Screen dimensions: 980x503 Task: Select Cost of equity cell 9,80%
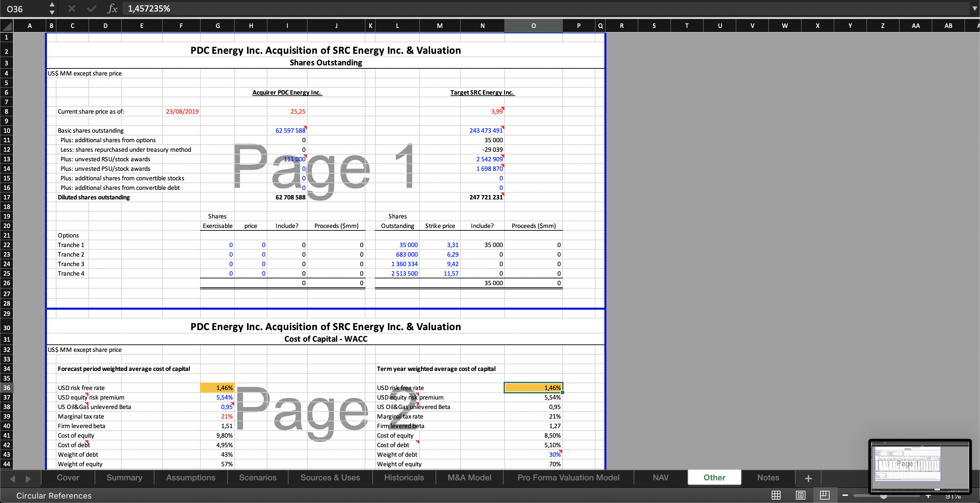218,435
